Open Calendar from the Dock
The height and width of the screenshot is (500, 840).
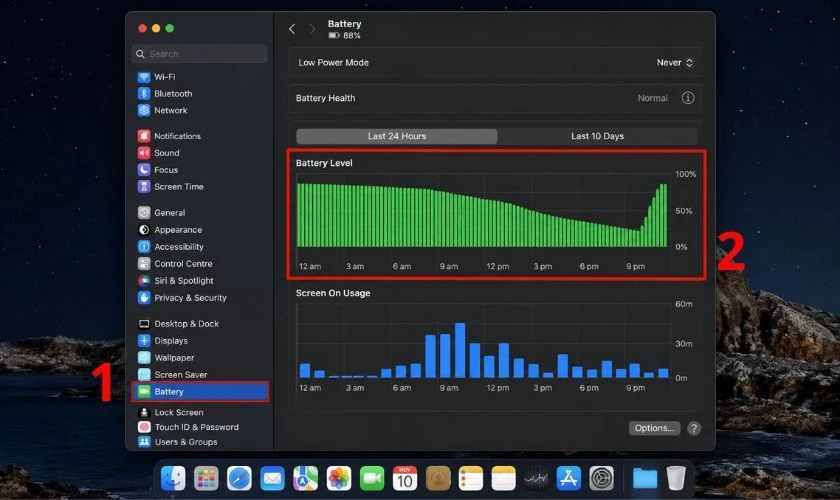point(404,478)
